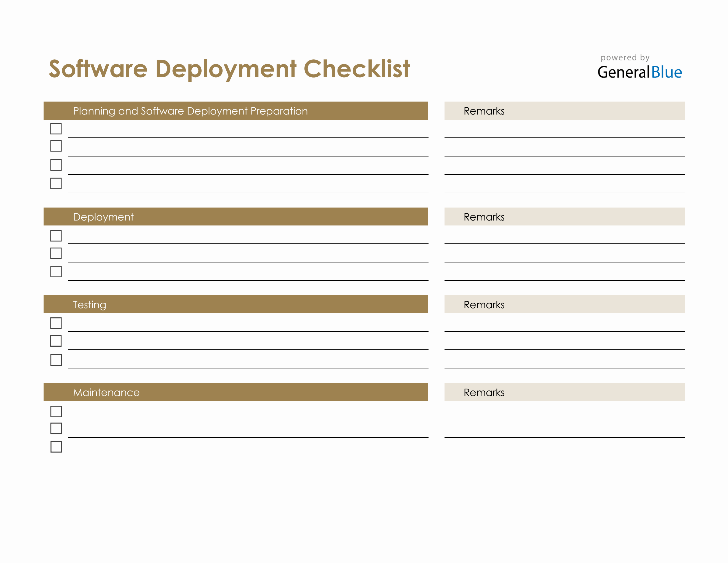
Task: Check the first Planning and Preparation checkbox
Action: (56, 128)
